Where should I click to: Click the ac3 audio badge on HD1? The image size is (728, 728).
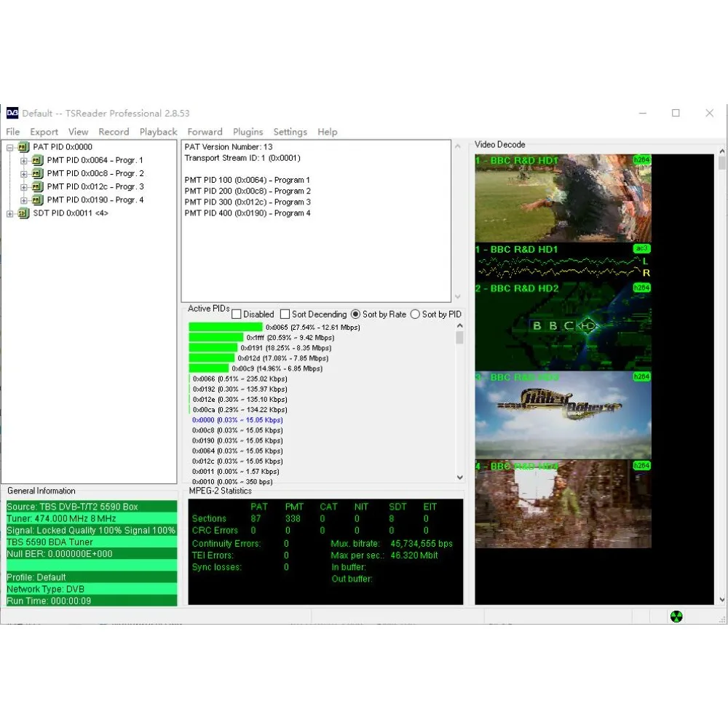click(641, 248)
